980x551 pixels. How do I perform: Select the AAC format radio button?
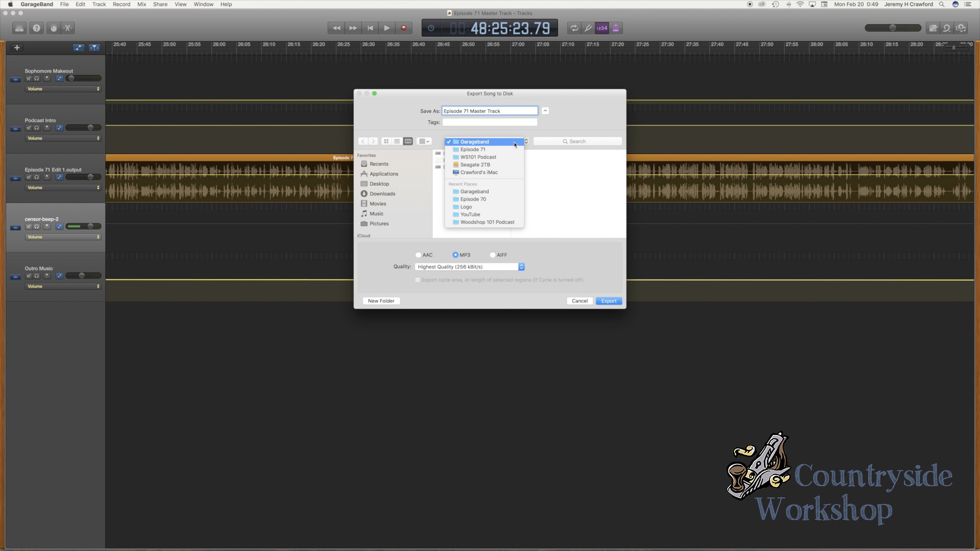click(x=419, y=255)
